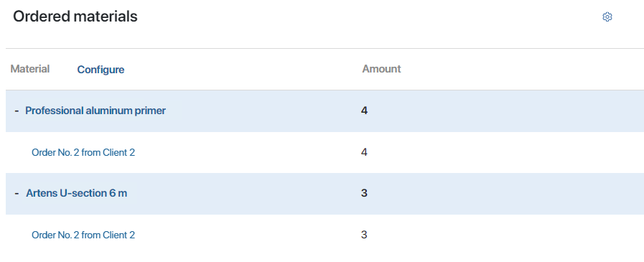Open the Artens U-section 6 m material

click(x=76, y=193)
